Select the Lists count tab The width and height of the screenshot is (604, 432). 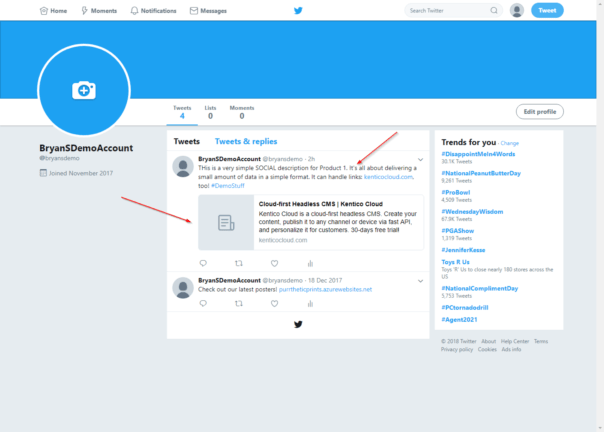tap(210, 112)
